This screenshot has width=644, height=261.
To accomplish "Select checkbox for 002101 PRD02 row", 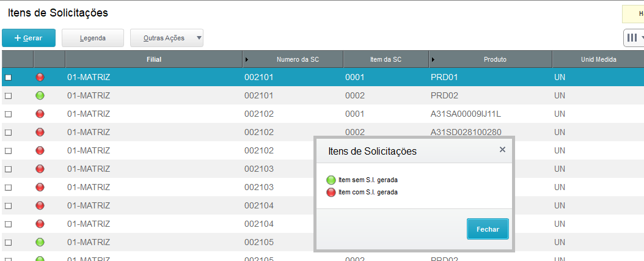I will pos(8,96).
